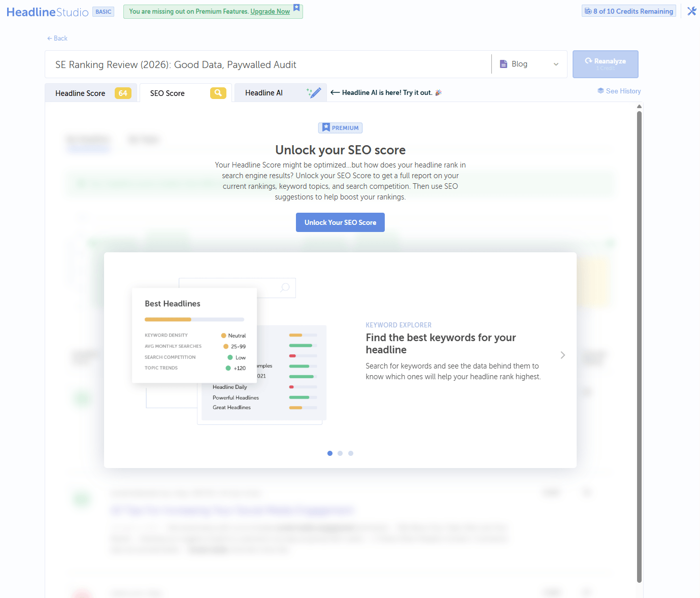
Task: Click the 'KEYWORD EXPLORER' label
Action: coord(398,325)
